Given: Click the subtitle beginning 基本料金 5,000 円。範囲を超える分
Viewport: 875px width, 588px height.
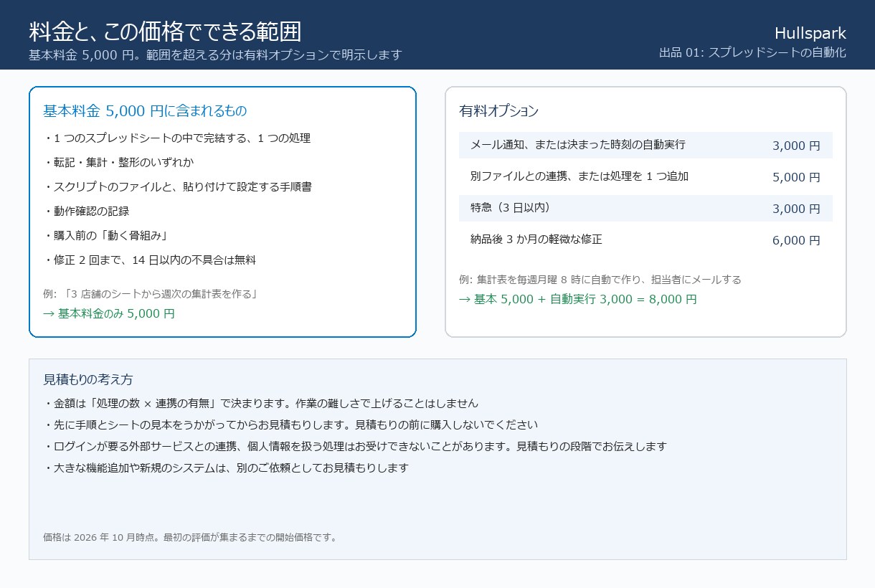Looking at the screenshot, I should point(215,54).
